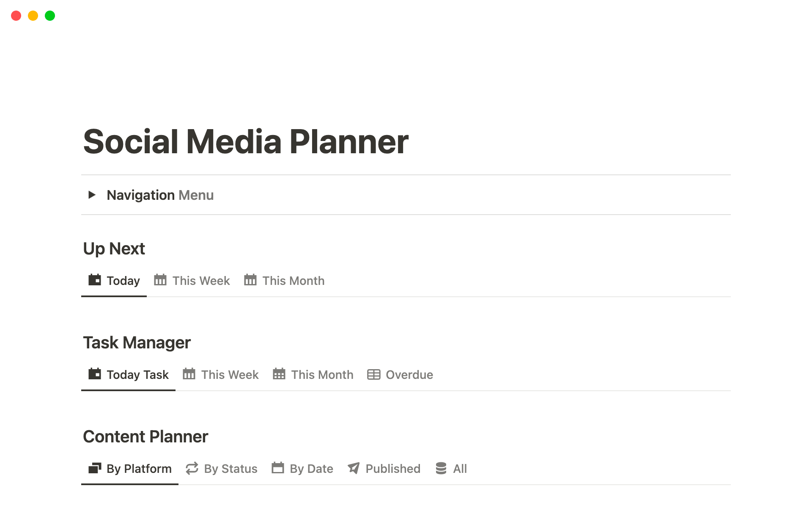
Task: Select the Published tab in Content Planner
Action: point(392,469)
